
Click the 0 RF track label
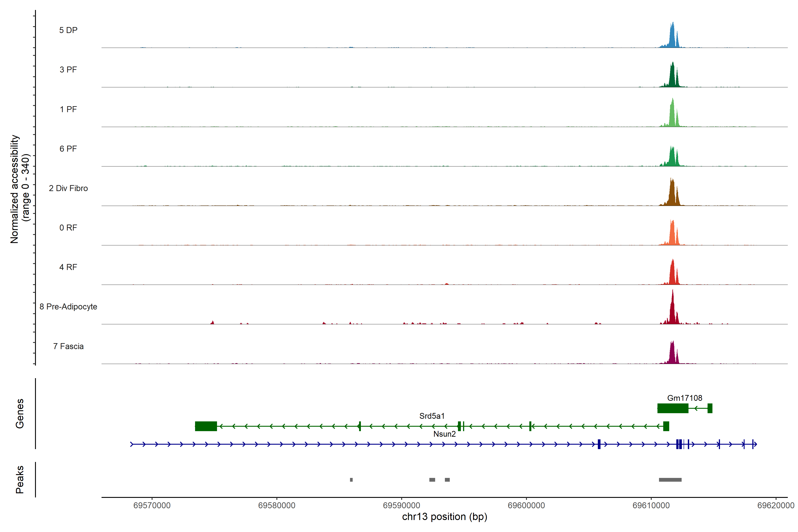68,228
